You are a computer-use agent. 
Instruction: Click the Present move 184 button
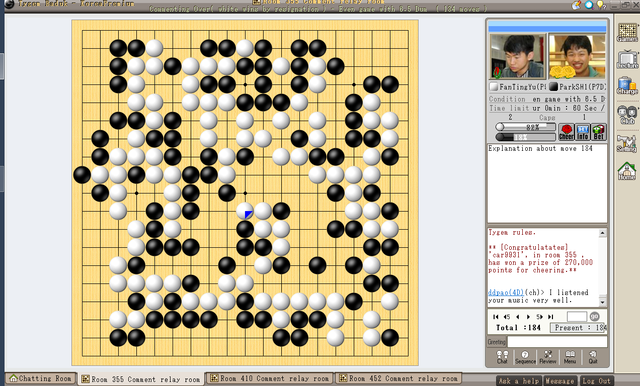[578, 328]
